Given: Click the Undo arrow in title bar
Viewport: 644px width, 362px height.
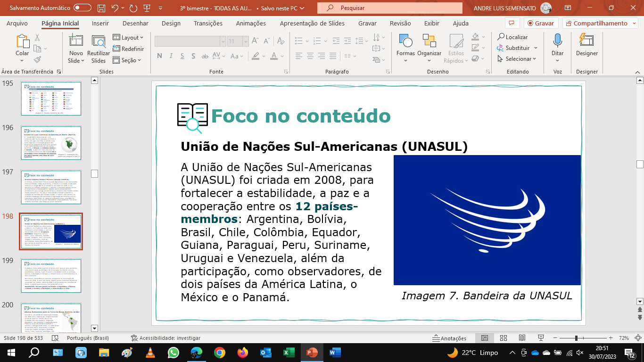Looking at the screenshot, I should (115, 8).
